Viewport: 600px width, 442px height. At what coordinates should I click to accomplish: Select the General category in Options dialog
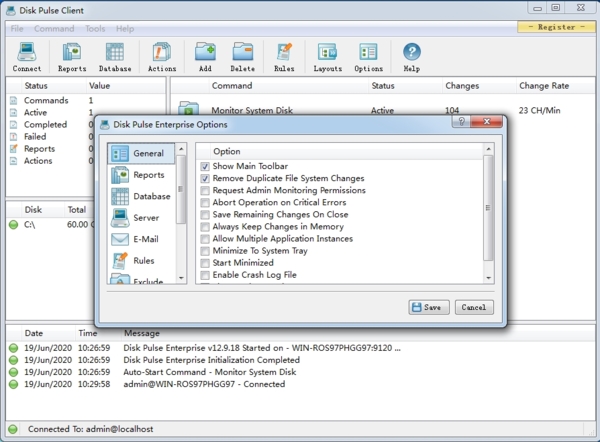pos(141,153)
